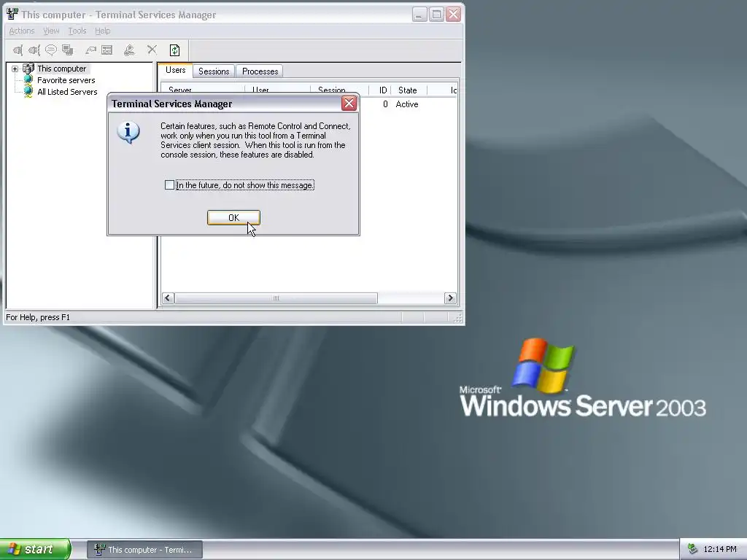Viewport: 747px width, 560px height.
Task: Click the Log Off toolbar icon
Action: coord(129,50)
